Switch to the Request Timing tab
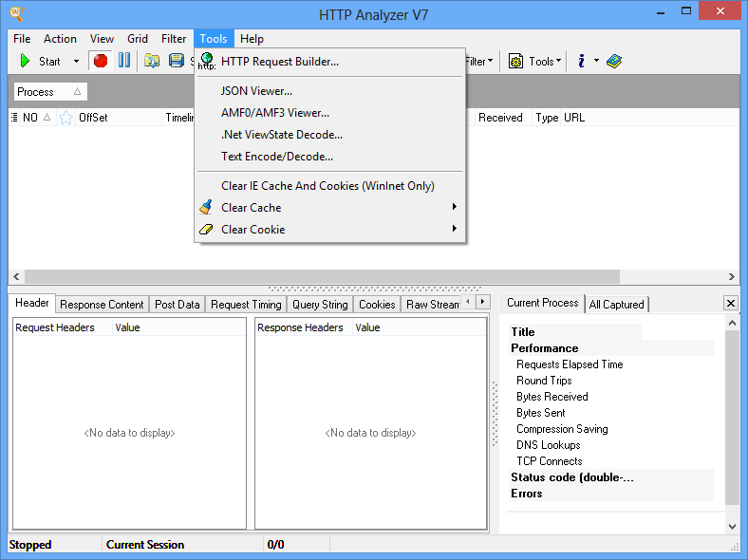The width and height of the screenshot is (748, 560). point(246,305)
